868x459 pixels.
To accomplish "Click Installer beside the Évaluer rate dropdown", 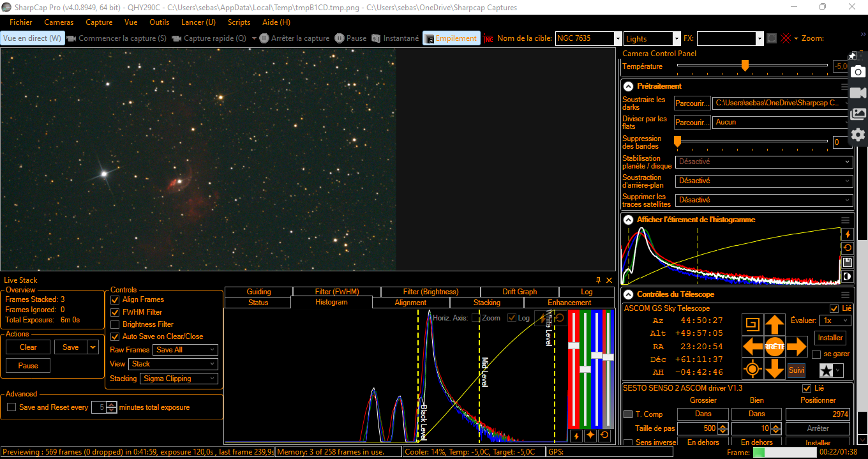I will [830, 338].
